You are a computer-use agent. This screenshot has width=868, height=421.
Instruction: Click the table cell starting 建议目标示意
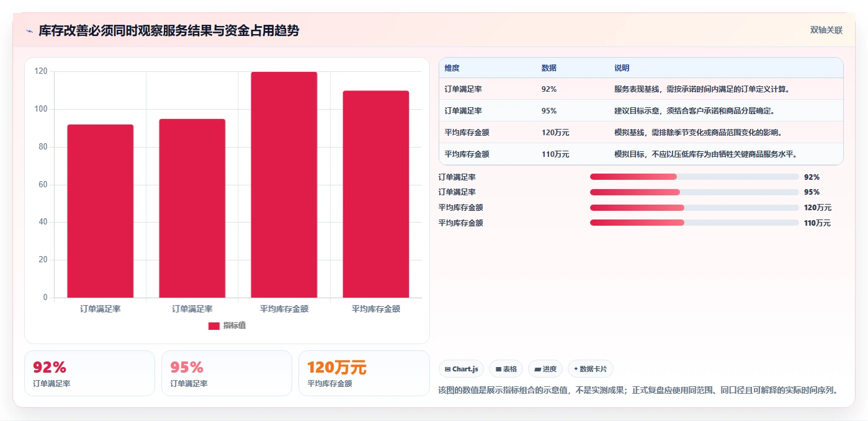pyautogui.click(x=694, y=111)
